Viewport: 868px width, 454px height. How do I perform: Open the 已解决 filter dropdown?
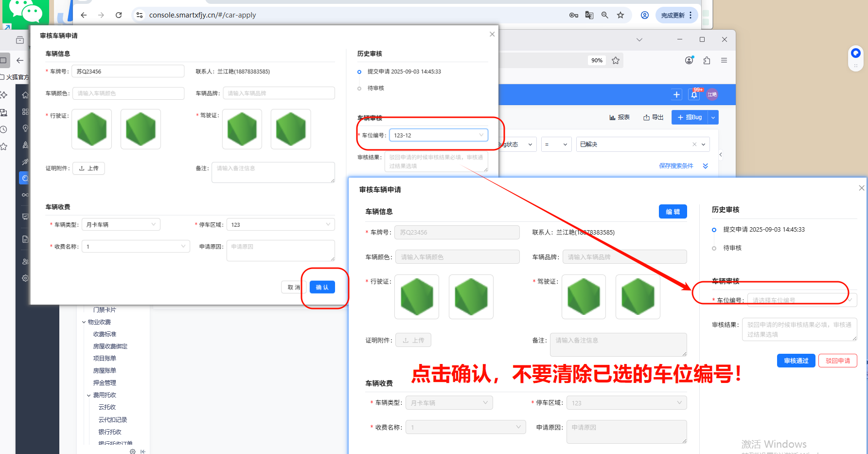coord(642,145)
